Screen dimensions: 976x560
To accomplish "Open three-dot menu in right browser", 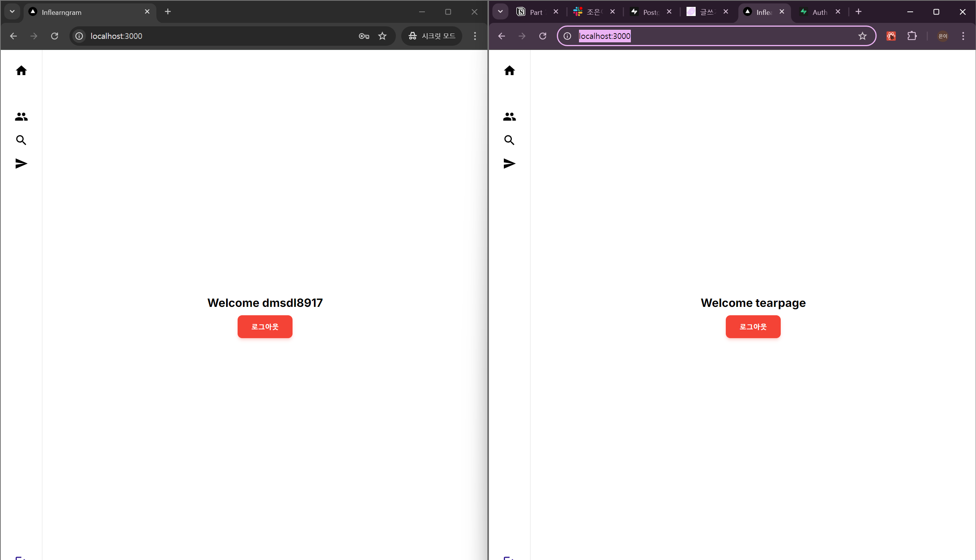I will click(963, 36).
